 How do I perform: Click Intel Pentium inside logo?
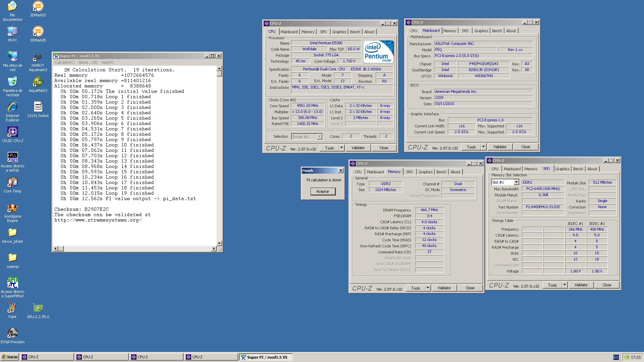point(378,52)
